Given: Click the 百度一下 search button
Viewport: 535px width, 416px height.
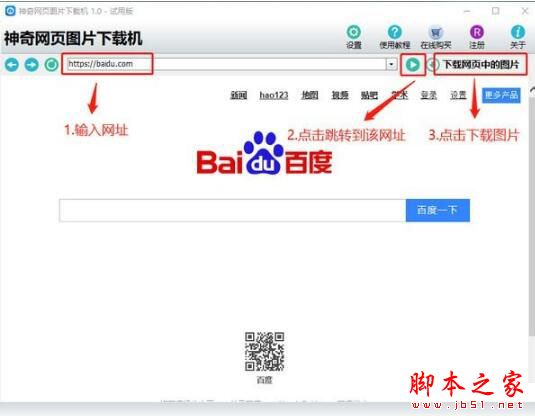Looking at the screenshot, I should (438, 210).
